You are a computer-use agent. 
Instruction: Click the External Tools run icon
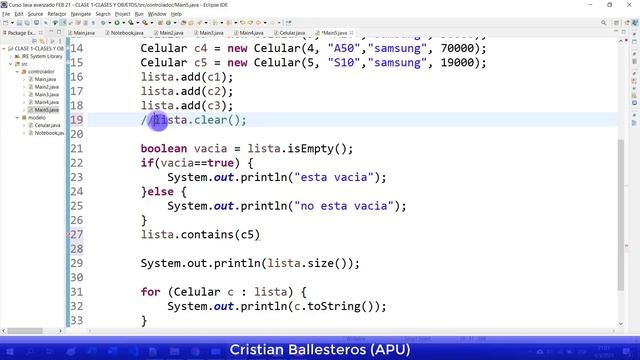(x=145, y=23)
